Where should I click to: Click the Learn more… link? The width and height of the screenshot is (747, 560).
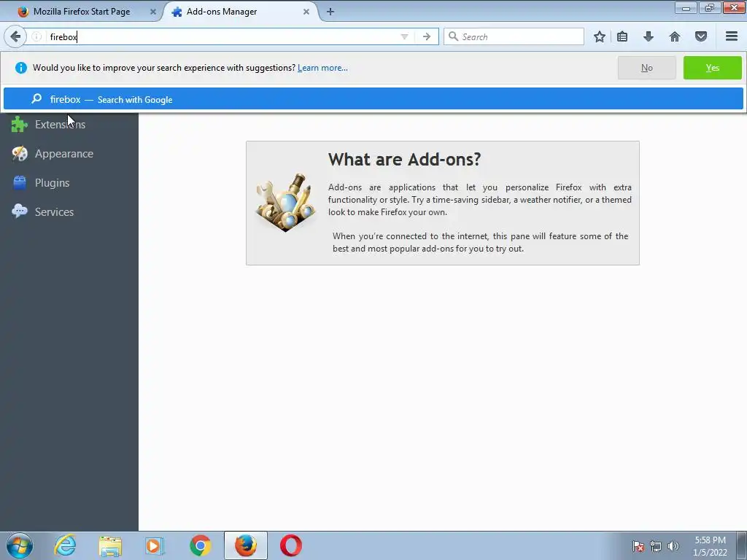[322, 68]
